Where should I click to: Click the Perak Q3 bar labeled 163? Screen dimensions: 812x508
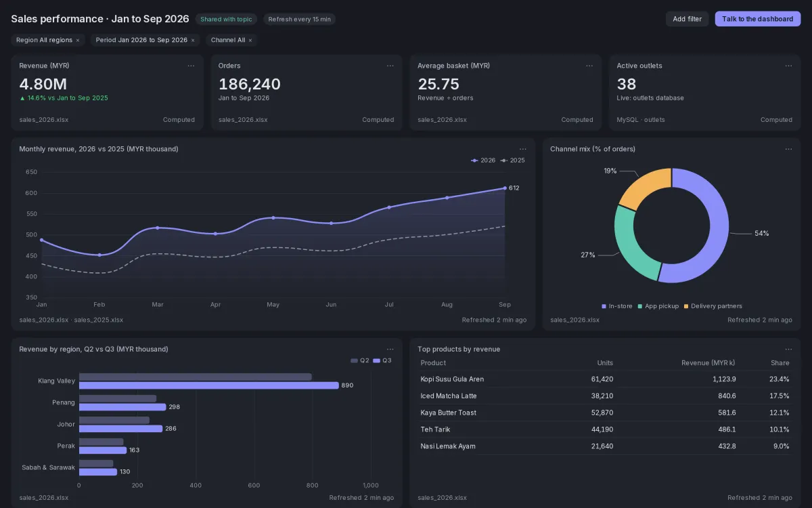[103, 450]
